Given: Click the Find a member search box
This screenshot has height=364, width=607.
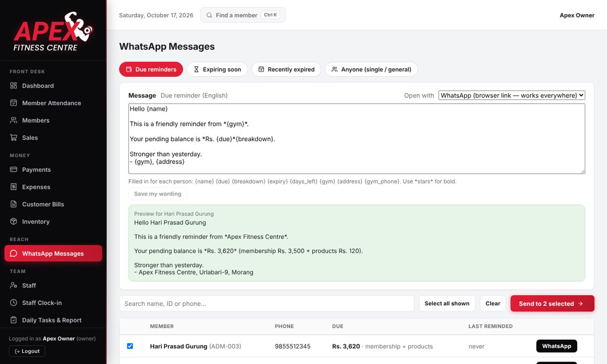Looking at the screenshot, I should [x=243, y=15].
